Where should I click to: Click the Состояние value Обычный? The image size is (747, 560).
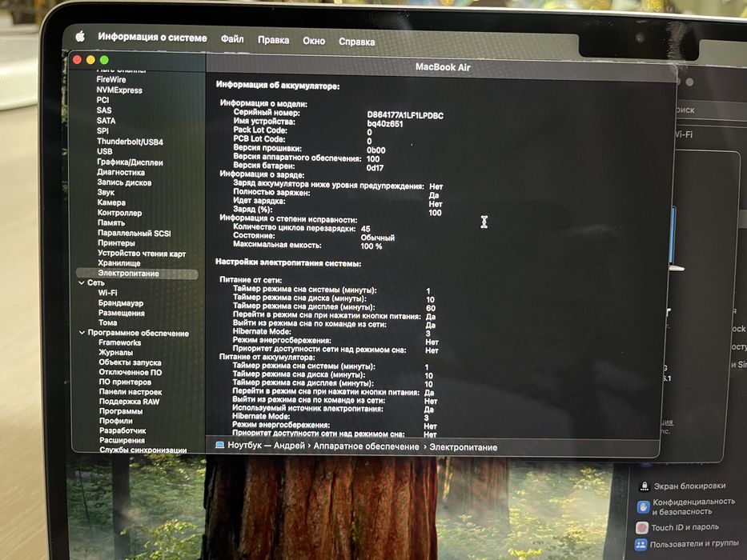point(377,238)
